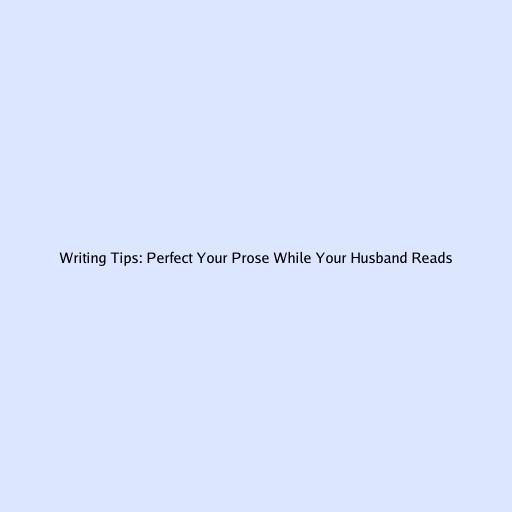The width and height of the screenshot is (512, 512).
Task: Click the capital W of "While"
Action: click(x=280, y=258)
